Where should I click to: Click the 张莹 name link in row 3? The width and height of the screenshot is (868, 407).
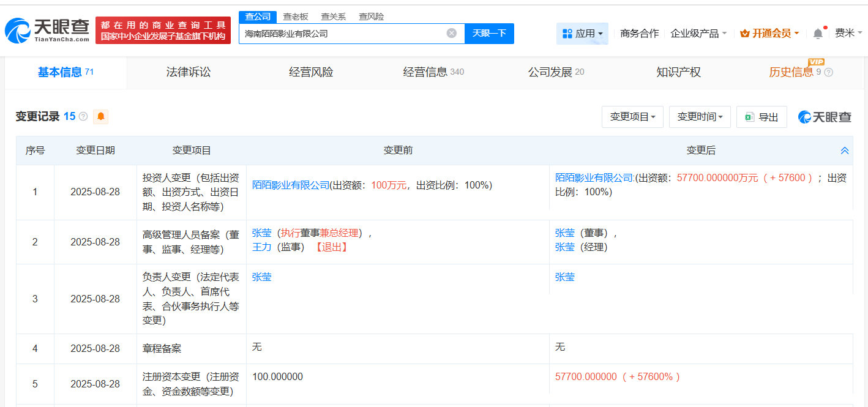coord(261,277)
